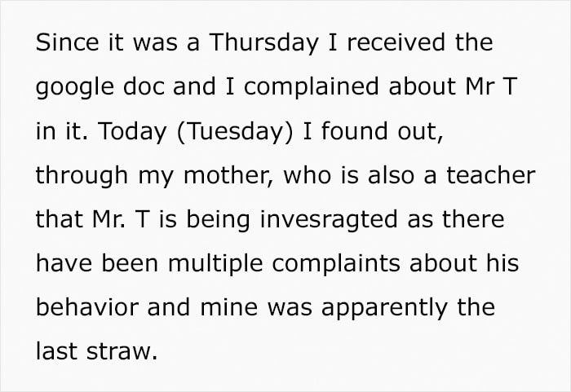Click the word "straw." at the end
Viewport: 571px width, 392px height.
[122, 352]
